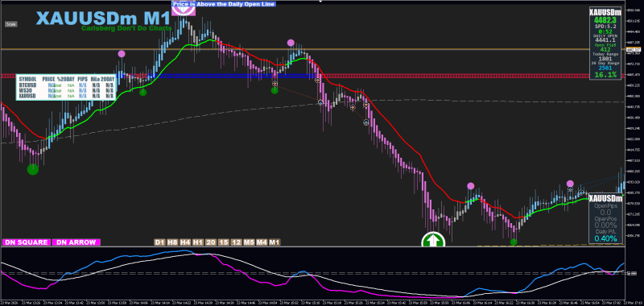Screen dimensions: 644x306
Task: Select the 20 timeframe button
Action: 211,242
